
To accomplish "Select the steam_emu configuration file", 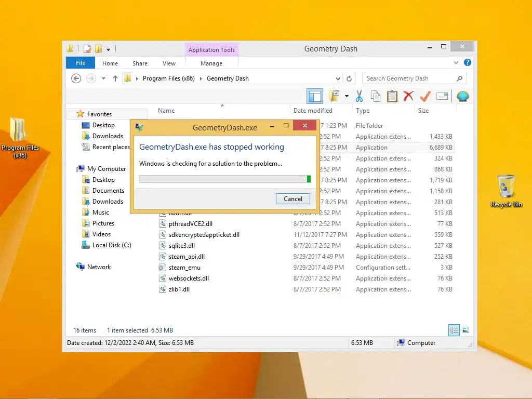I will coord(184,268).
